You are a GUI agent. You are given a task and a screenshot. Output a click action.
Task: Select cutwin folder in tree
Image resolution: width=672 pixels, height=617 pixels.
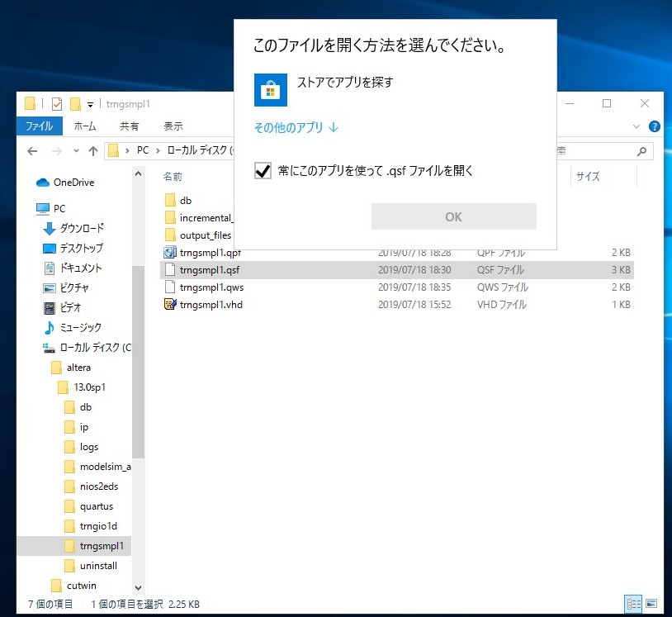point(73,586)
